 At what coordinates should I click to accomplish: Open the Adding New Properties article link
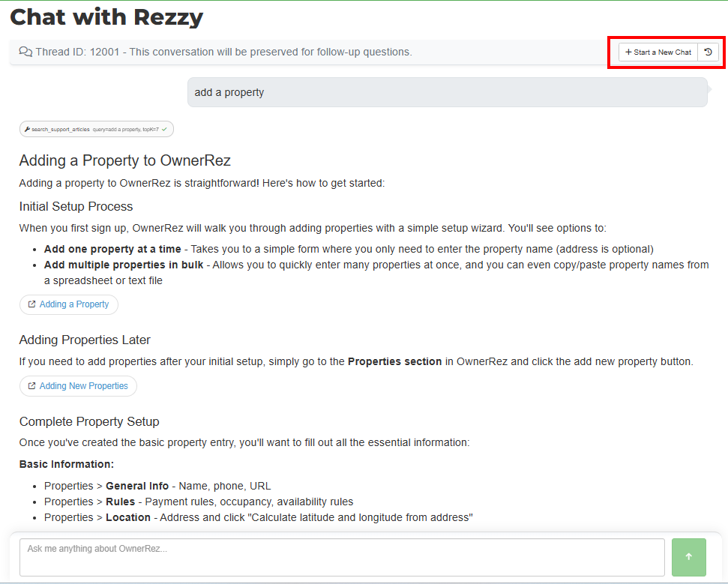(83, 386)
